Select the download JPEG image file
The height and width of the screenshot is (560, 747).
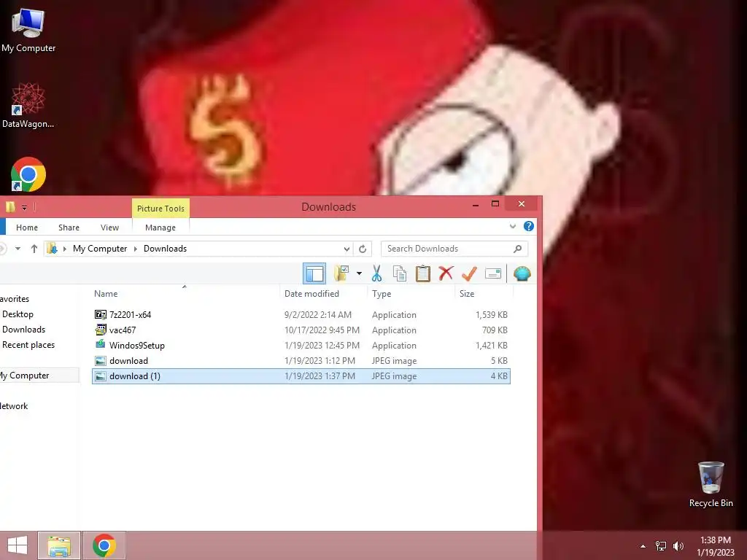coord(301,360)
